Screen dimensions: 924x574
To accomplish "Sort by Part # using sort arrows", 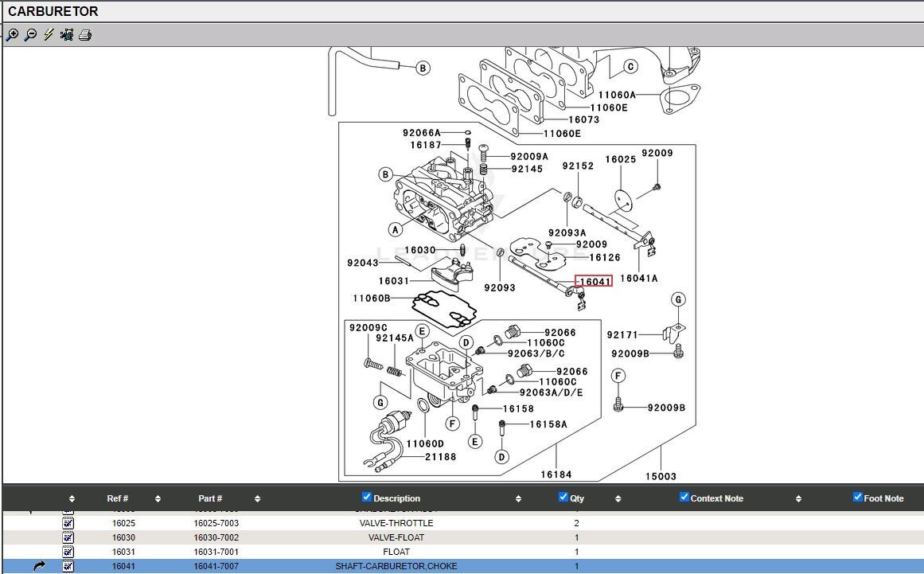I will click(258, 499).
